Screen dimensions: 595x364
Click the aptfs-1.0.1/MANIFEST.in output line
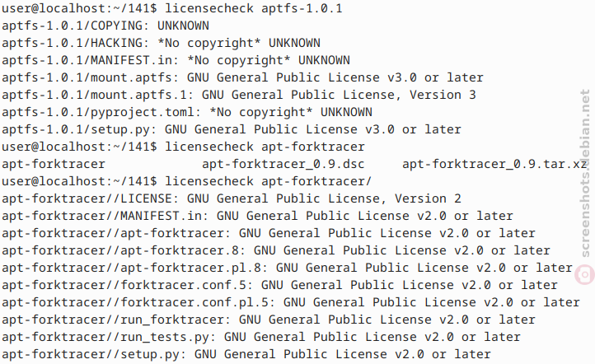[x=176, y=60]
